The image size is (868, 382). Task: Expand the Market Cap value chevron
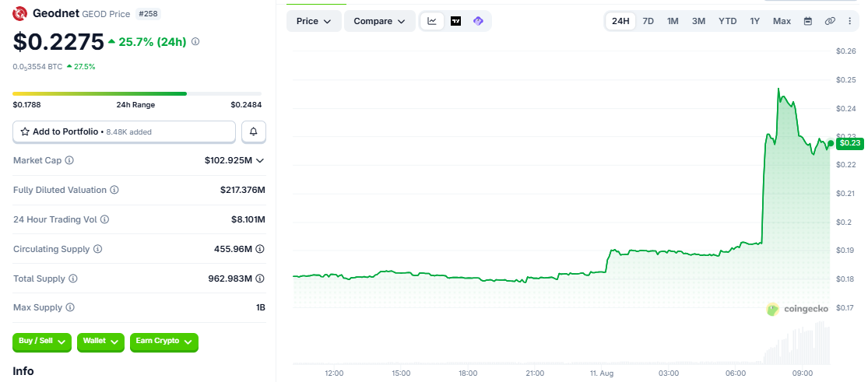(260, 160)
